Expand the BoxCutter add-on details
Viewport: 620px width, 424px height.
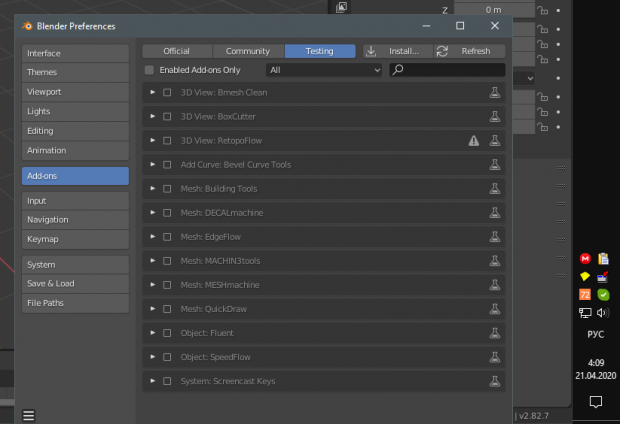(x=152, y=116)
